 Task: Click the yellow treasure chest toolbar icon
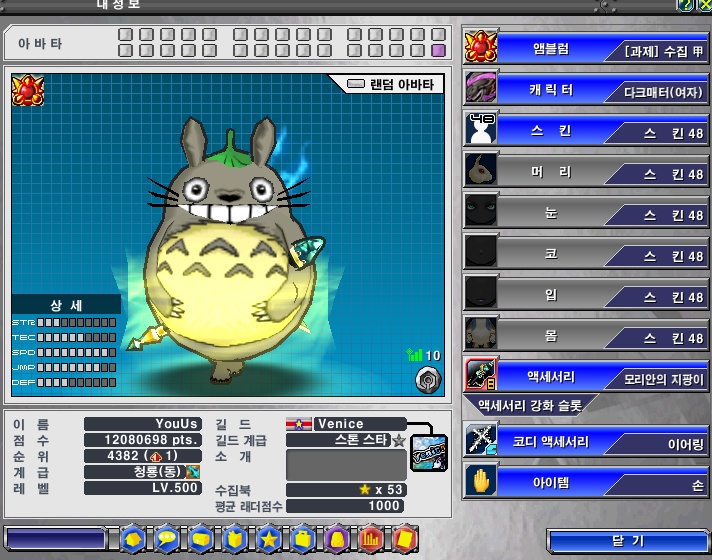click(x=201, y=539)
